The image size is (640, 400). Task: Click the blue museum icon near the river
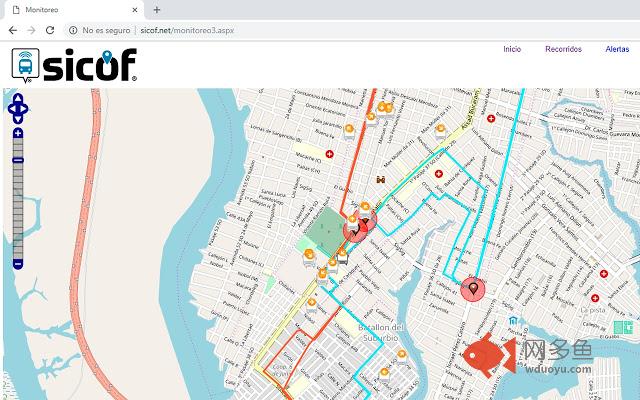pyautogui.click(x=513, y=321)
